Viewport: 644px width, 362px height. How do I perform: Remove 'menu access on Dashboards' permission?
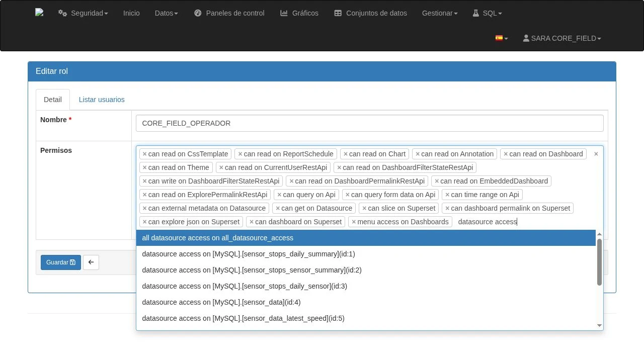pyautogui.click(x=354, y=222)
